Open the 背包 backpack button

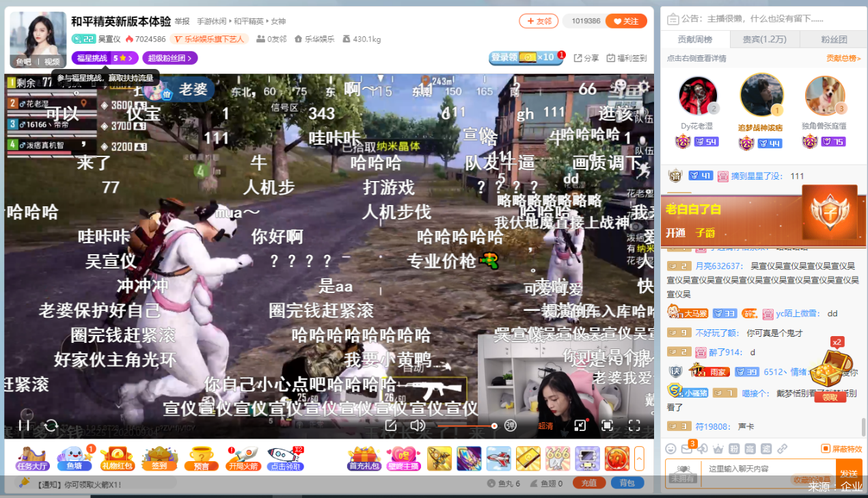tap(627, 483)
